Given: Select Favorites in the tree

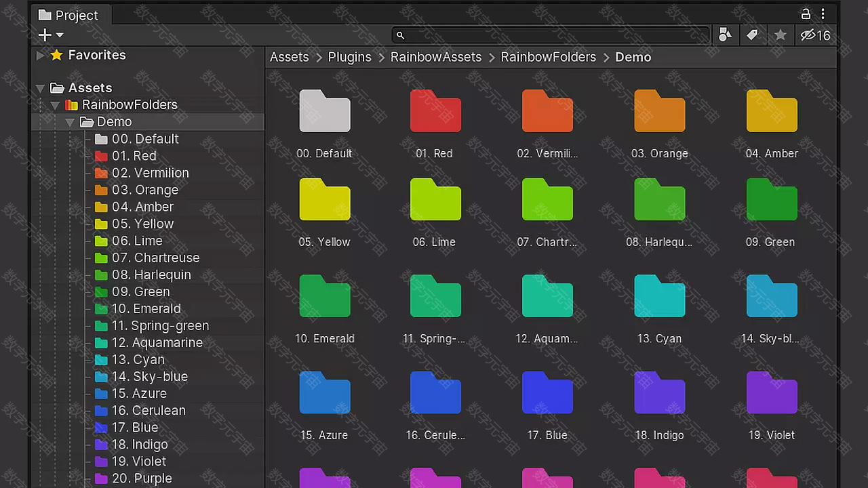Looking at the screenshot, I should [x=97, y=55].
